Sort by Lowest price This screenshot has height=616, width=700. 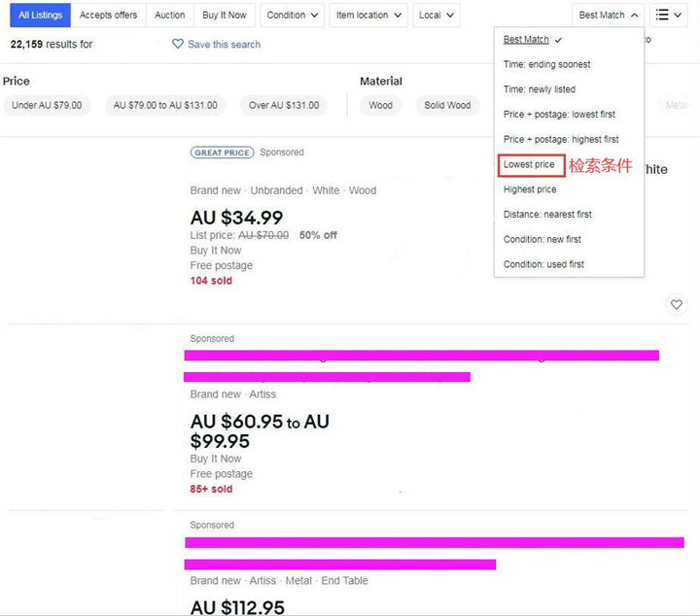click(530, 165)
